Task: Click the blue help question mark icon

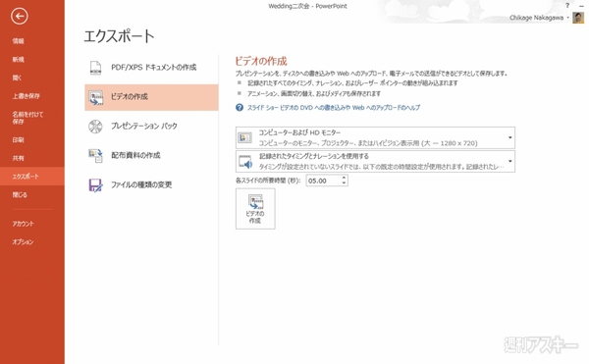Action: click(240, 108)
